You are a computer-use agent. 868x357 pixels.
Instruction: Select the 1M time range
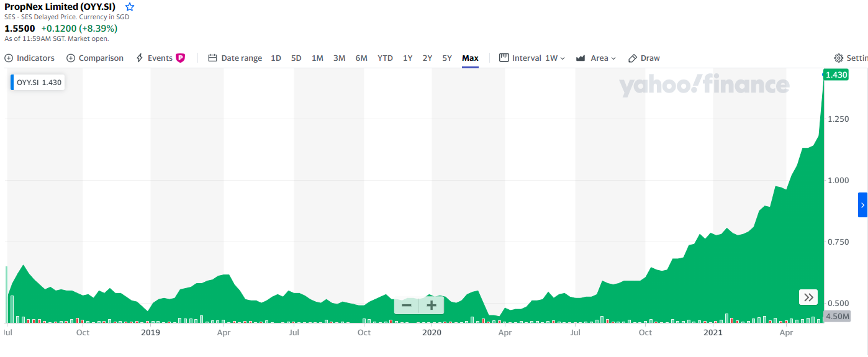click(x=317, y=58)
